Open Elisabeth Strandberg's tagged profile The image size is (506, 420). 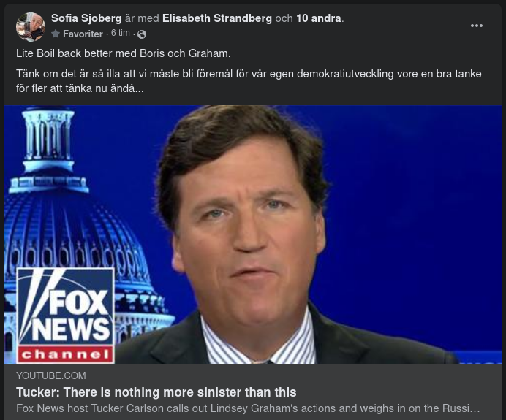click(217, 18)
